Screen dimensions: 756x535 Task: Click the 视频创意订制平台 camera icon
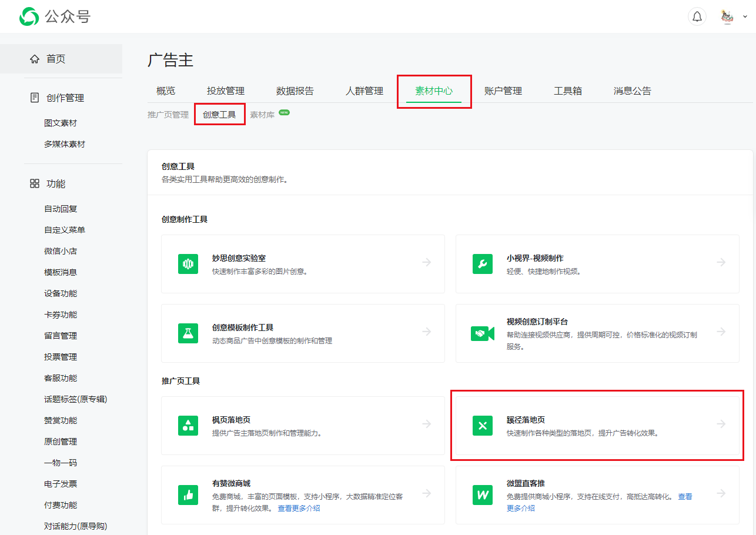483,333
